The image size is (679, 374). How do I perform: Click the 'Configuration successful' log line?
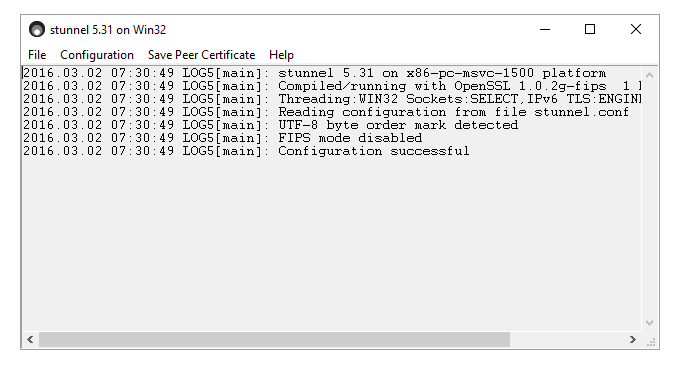246,151
